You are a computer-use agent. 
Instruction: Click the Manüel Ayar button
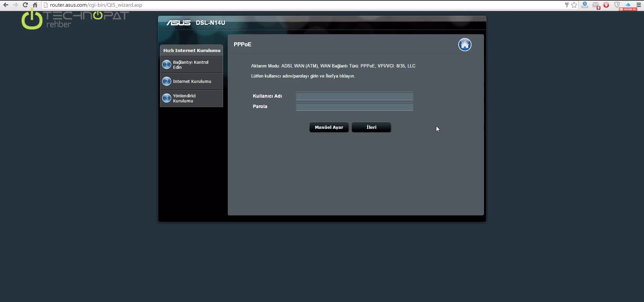click(329, 127)
